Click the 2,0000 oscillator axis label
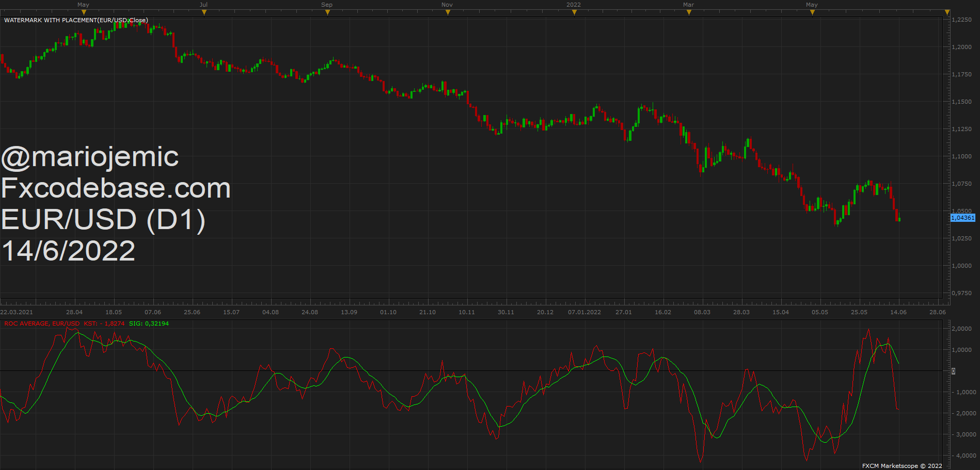Image resolution: width=980 pixels, height=470 pixels. point(962,329)
